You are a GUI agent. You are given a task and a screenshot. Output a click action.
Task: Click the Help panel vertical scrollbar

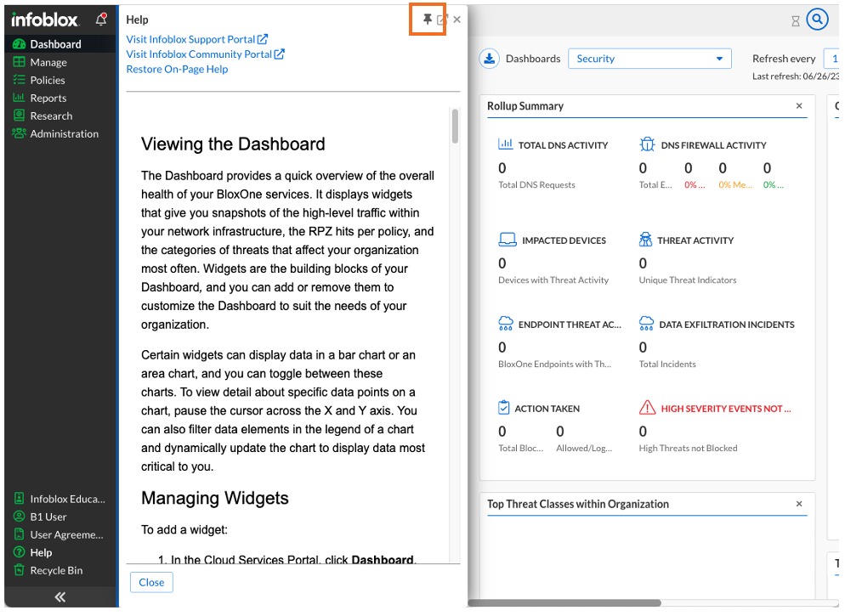[x=456, y=126]
